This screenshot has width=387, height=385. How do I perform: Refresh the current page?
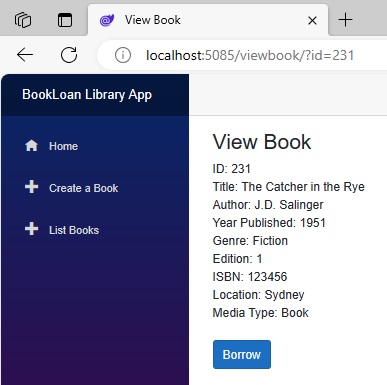click(x=69, y=55)
